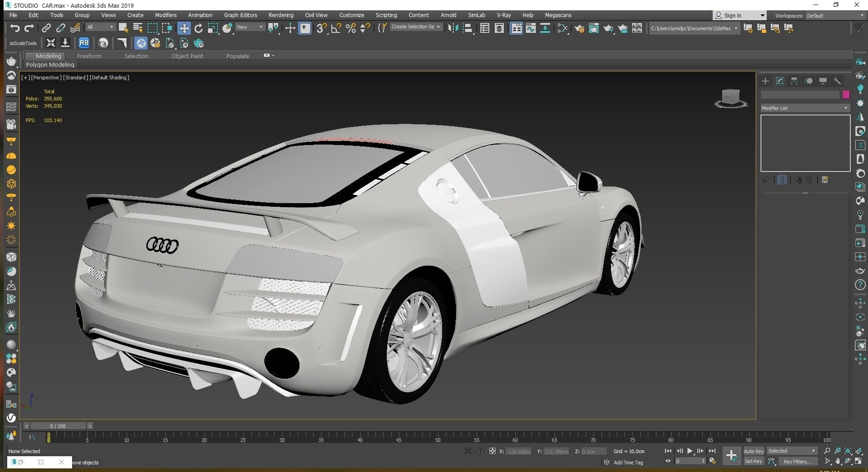This screenshot has width=868, height=472.
Task: Click the ViewCube in viewport
Action: pos(731,98)
